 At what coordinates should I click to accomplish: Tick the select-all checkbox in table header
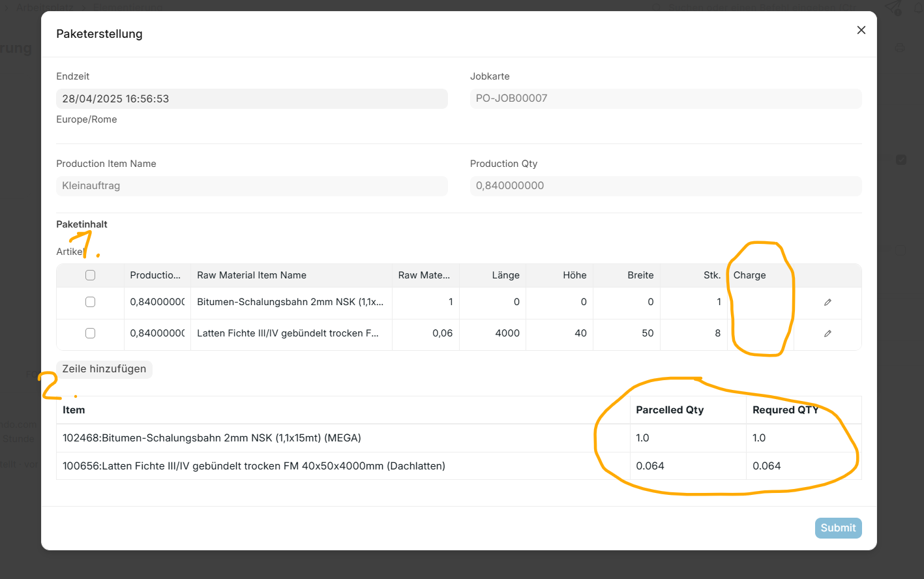tap(90, 275)
